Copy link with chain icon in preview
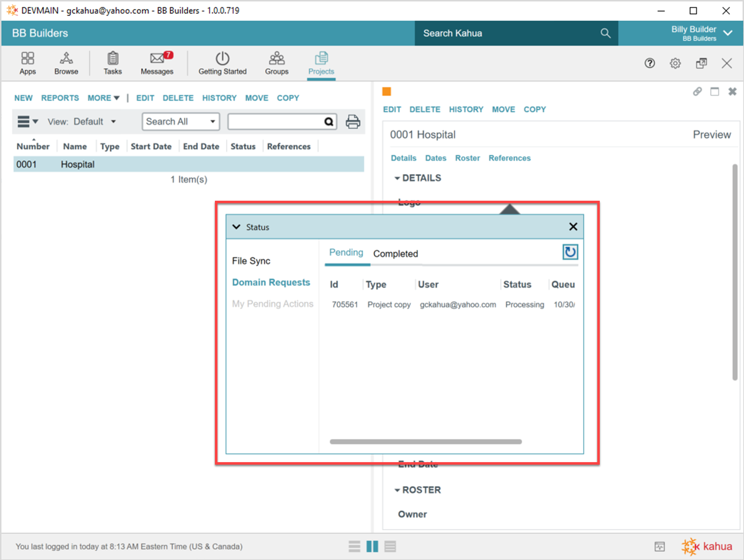 697,92
